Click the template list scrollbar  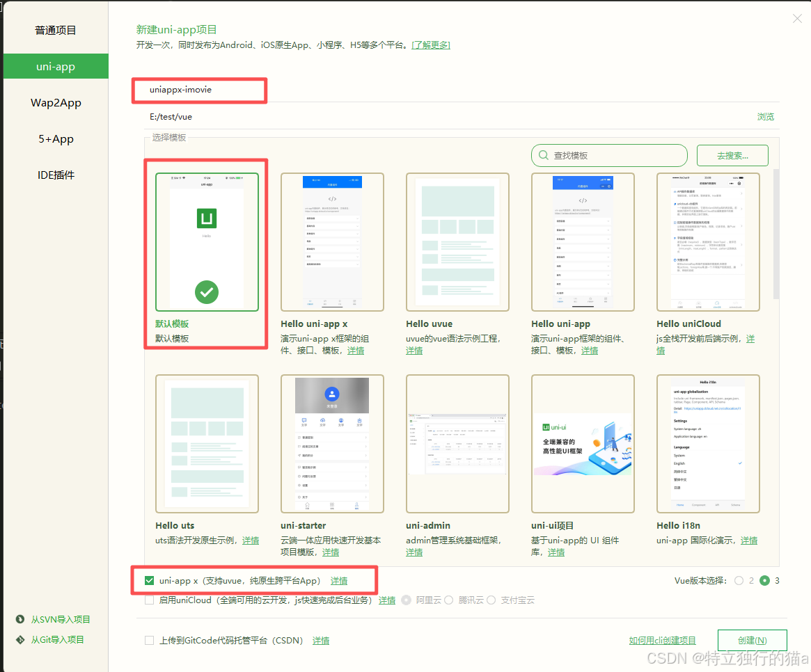point(775,234)
